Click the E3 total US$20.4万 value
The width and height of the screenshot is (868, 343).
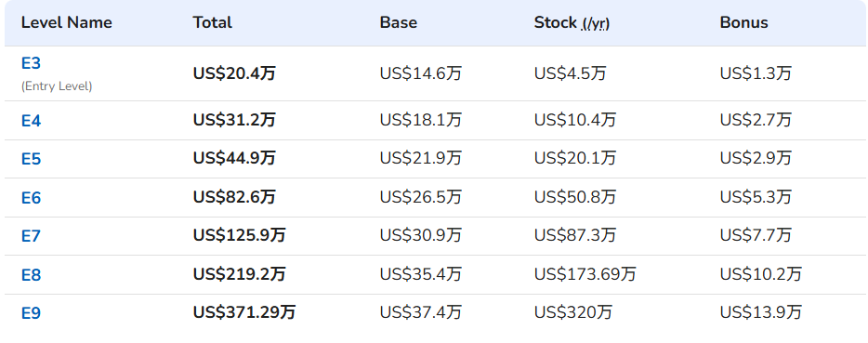click(233, 73)
